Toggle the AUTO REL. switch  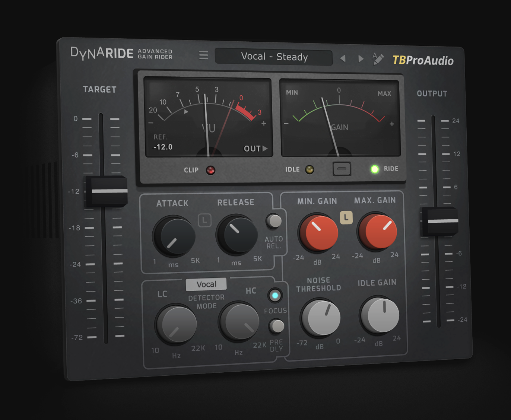pyautogui.click(x=274, y=221)
